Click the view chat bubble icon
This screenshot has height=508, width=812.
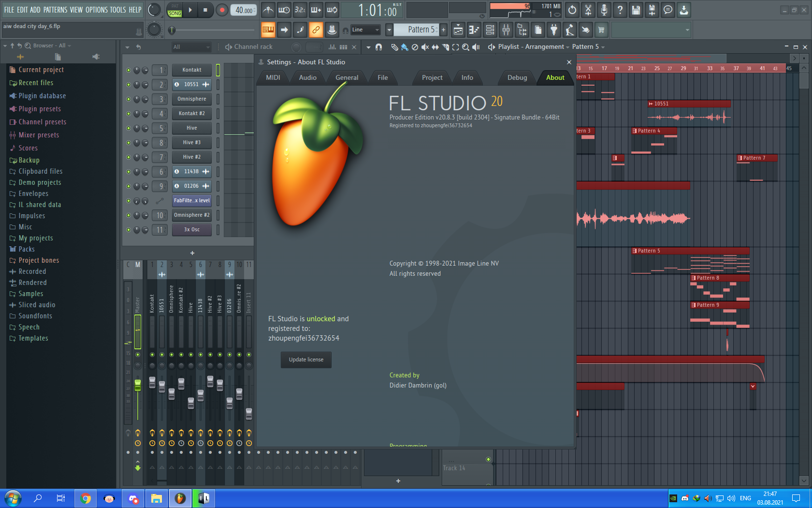(668, 10)
